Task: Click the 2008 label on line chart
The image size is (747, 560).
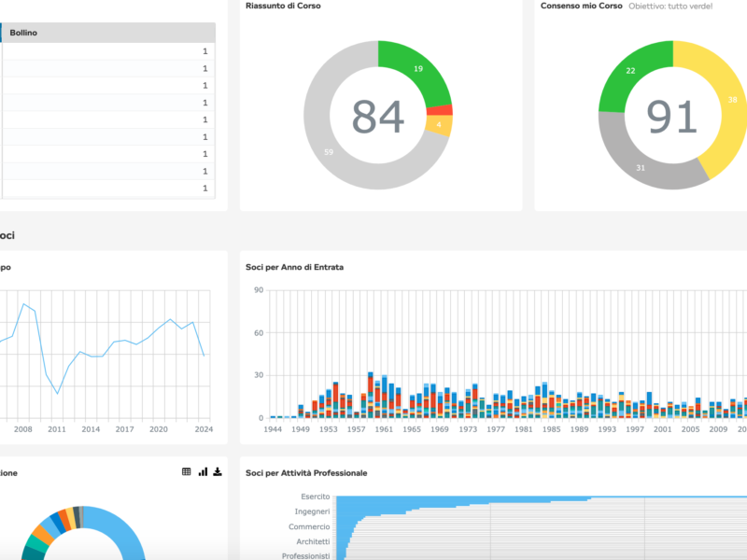Action: pos(22,429)
